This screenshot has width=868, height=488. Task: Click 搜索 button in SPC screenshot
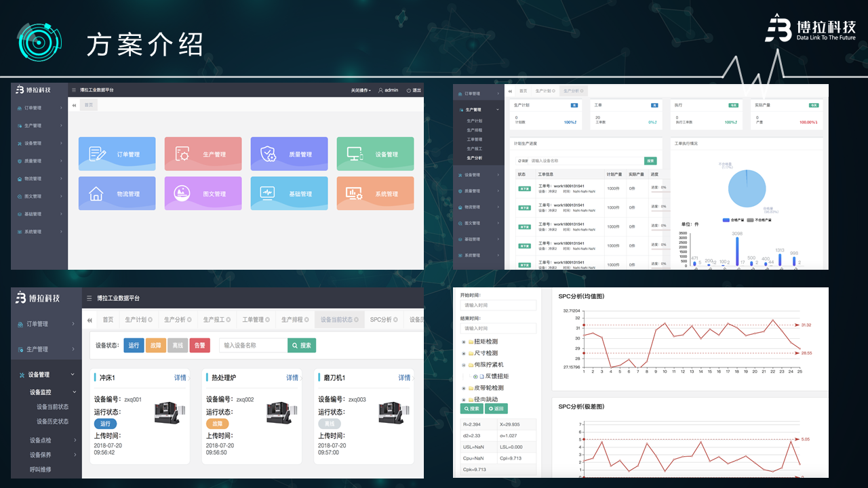472,409
